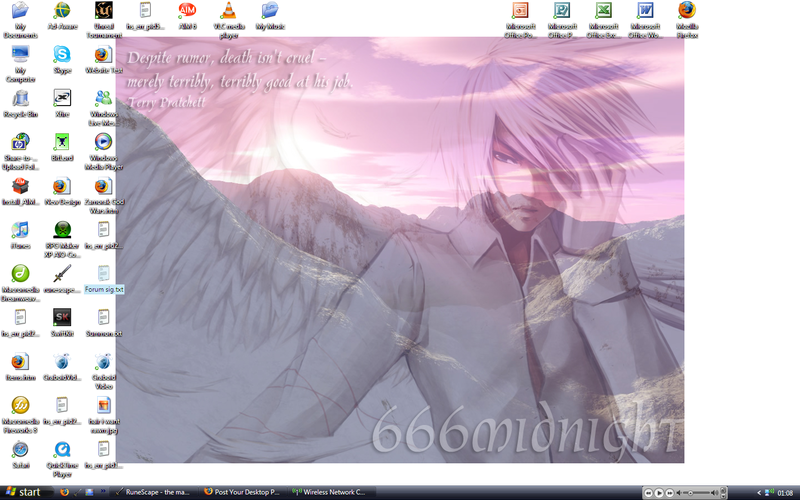
Task: Select the My Computer desktop icon
Action: coord(20,63)
